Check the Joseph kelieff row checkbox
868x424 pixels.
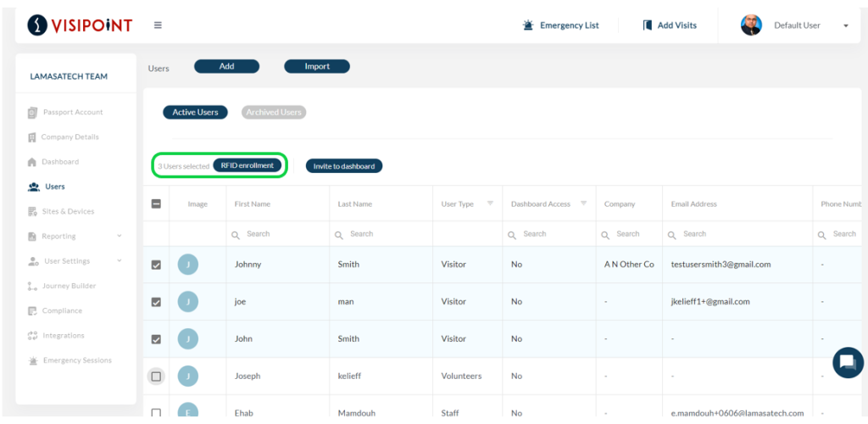point(156,377)
